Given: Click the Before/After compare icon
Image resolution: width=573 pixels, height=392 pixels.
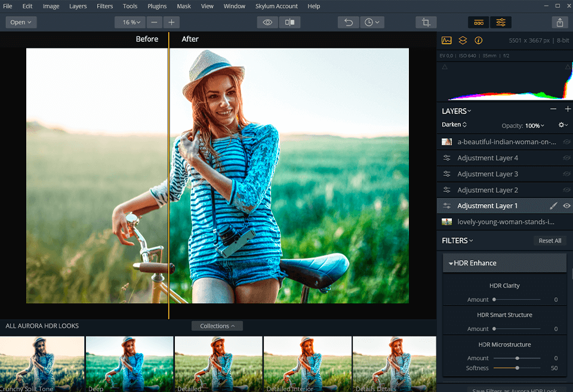Looking at the screenshot, I should 290,22.
